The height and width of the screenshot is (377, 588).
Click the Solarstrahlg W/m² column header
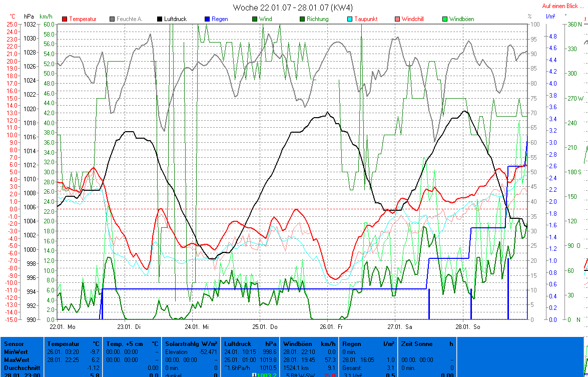tap(191, 344)
